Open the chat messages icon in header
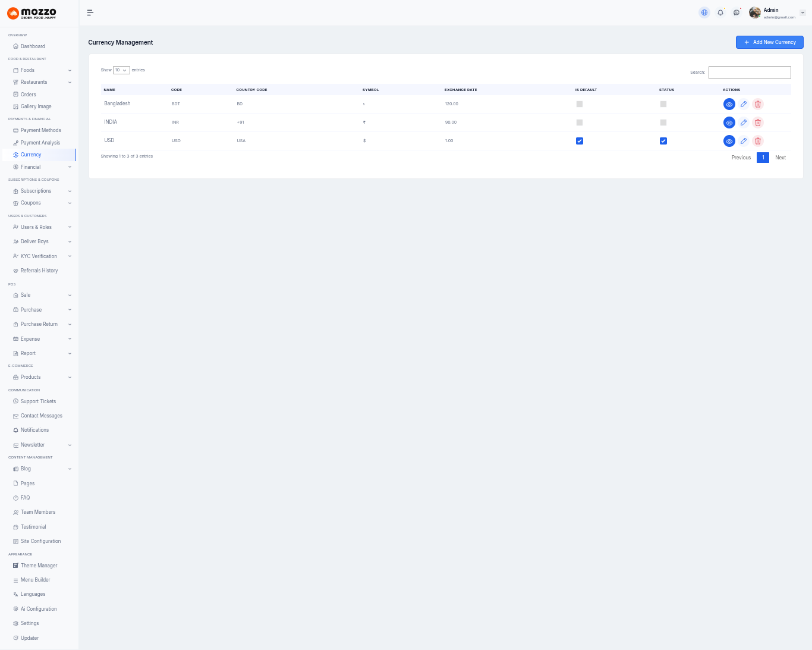This screenshot has height=650, width=812. coord(737,12)
